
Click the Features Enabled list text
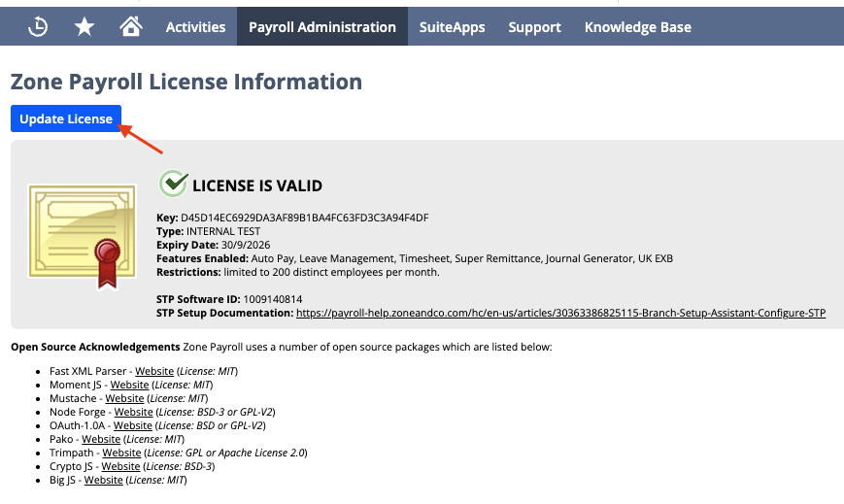pyautogui.click(x=462, y=258)
